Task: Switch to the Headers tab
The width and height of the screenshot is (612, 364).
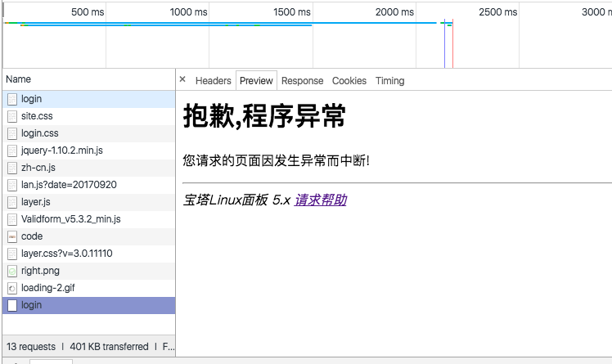Action: tap(213, 81)
